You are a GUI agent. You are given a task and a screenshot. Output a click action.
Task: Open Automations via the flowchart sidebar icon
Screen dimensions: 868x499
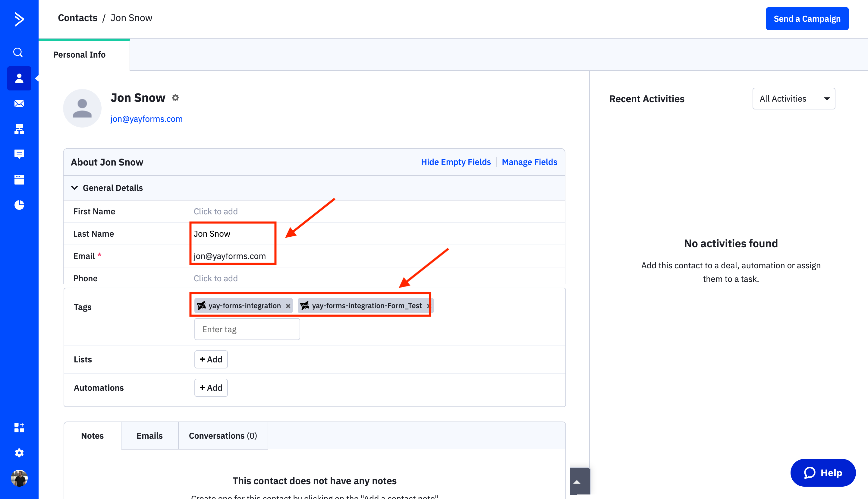[x=19, y=129]
